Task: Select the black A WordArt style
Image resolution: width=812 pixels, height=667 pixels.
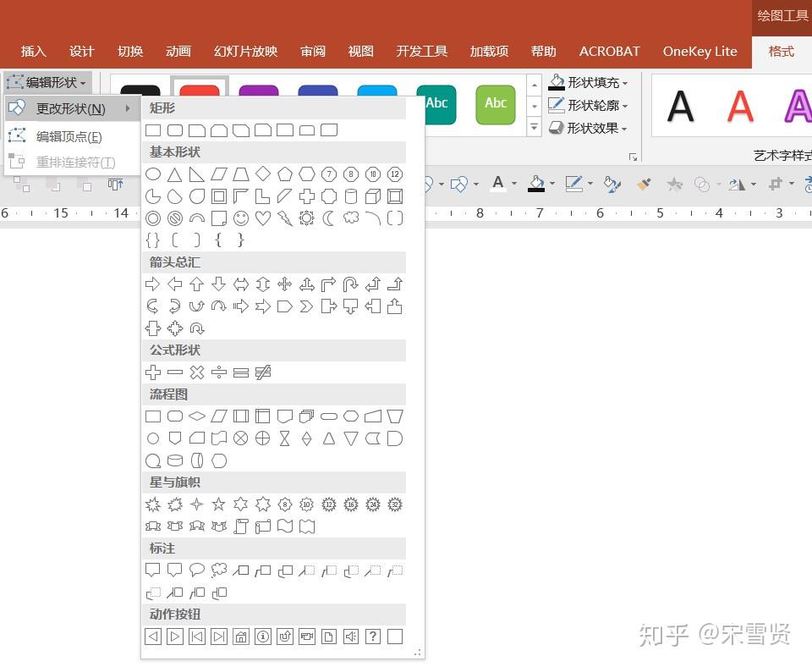Action: coord(680,107)
